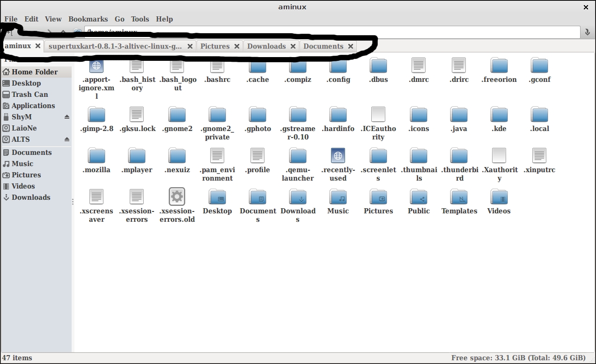Open the .mozilla folder
Screen dimensions: 596x364
click(96, 156)
